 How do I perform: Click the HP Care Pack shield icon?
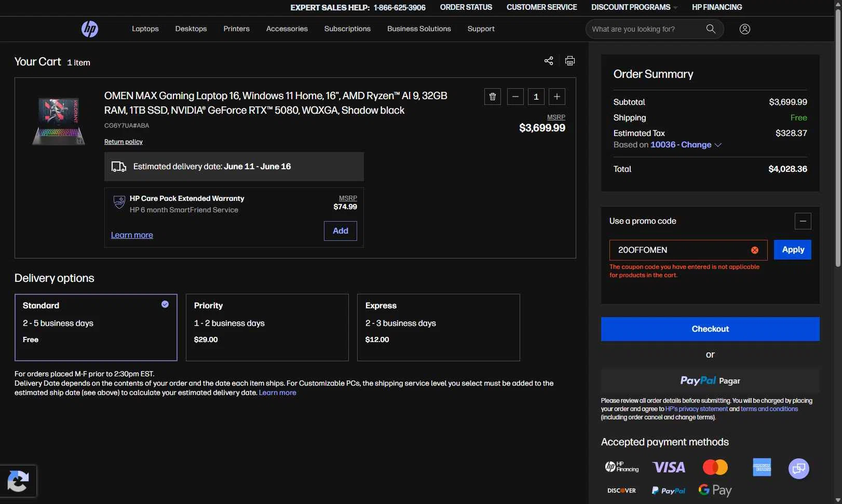[119, 202]
